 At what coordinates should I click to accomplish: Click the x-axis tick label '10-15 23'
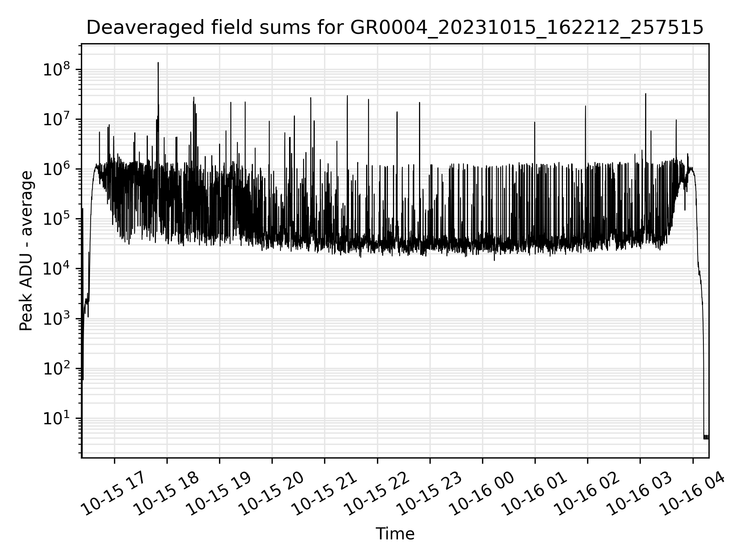tap(430, 492)
